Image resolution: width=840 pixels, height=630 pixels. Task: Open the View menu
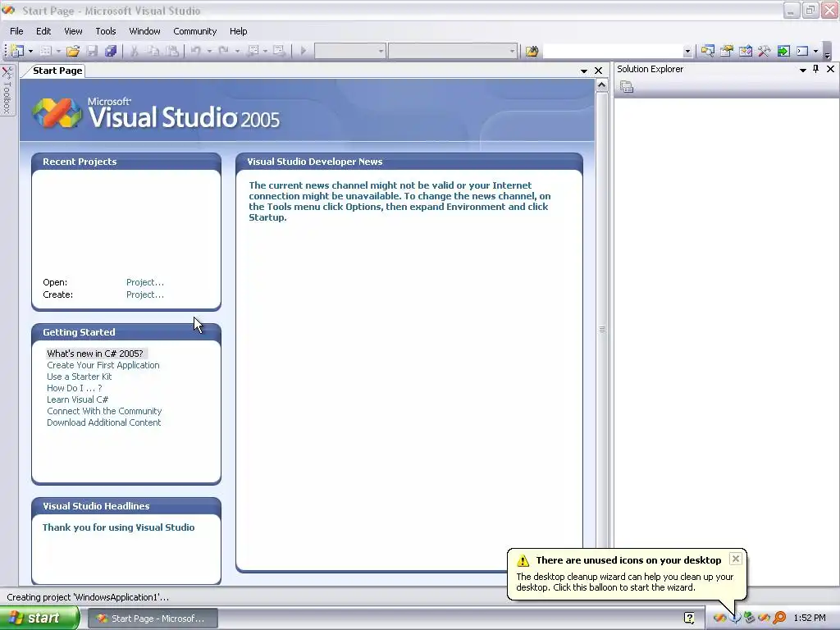coord(73,31)
